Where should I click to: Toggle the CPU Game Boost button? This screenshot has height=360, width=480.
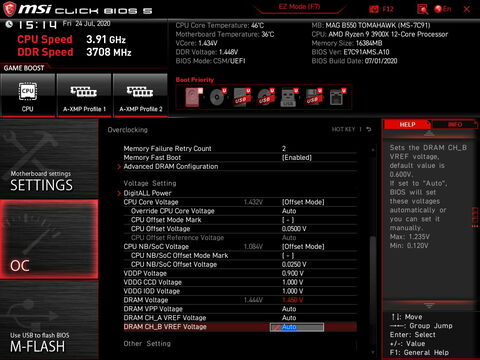click(x=28, y=95)
